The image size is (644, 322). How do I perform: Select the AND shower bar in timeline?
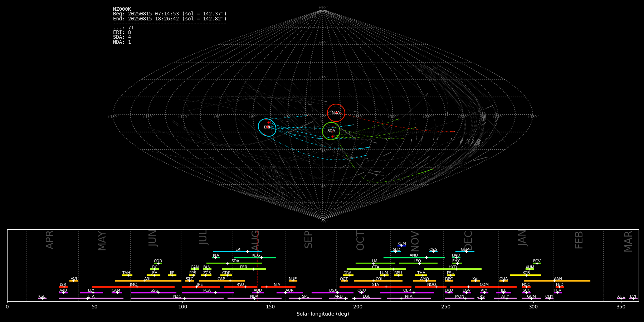click(x=414, y=257)
